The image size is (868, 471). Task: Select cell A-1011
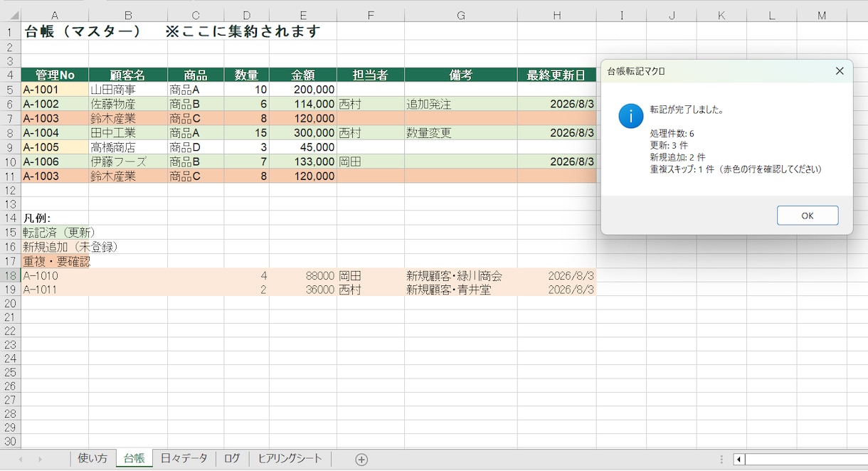click(55, 290)
